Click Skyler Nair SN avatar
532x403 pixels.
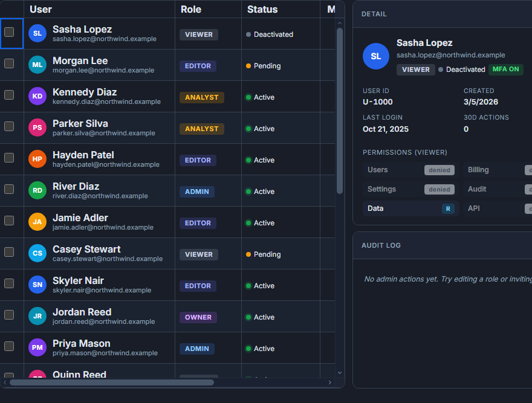coord(37,285)
